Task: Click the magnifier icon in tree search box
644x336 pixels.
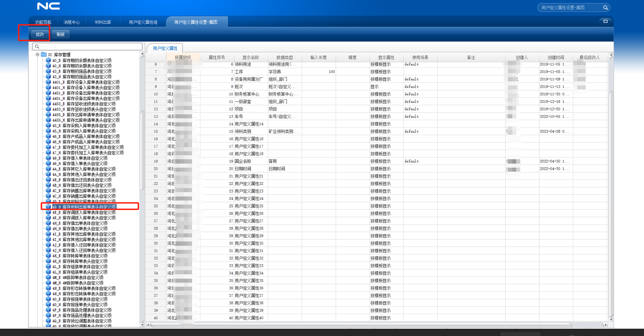Action: (37, 46)
